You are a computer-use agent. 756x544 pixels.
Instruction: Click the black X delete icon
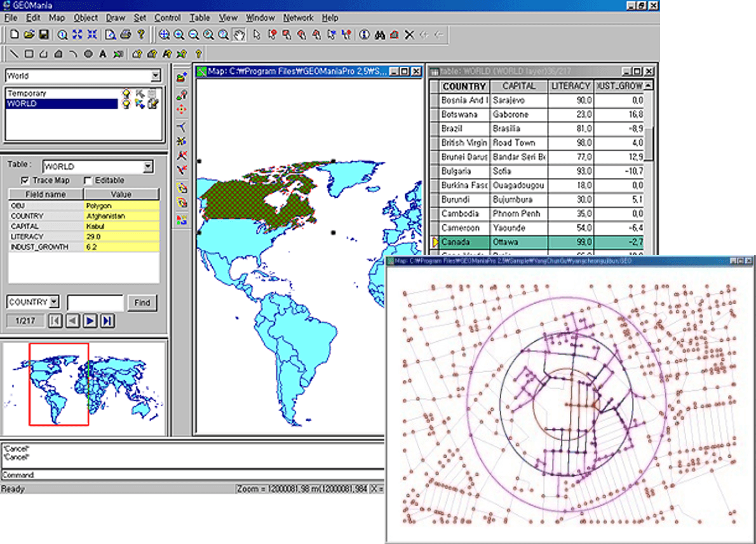(x=409, y=34)
